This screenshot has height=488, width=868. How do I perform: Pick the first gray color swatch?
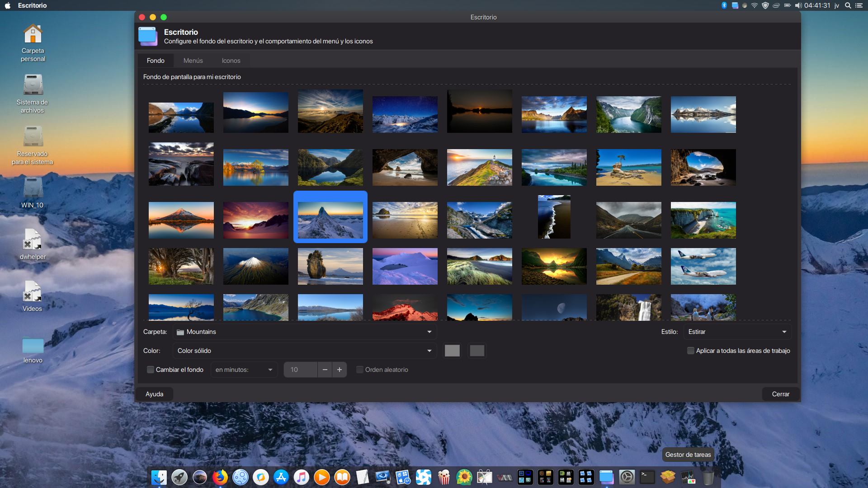pos(452,351)
